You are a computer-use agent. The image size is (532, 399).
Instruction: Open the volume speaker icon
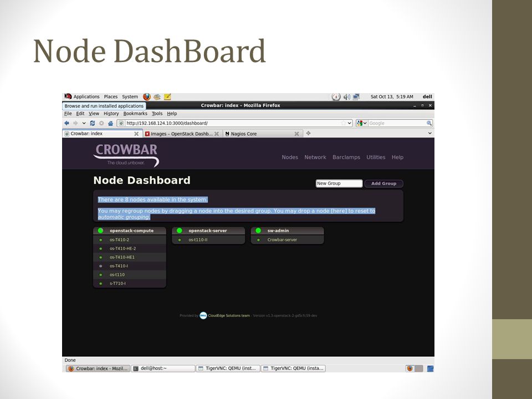[346, 96]
